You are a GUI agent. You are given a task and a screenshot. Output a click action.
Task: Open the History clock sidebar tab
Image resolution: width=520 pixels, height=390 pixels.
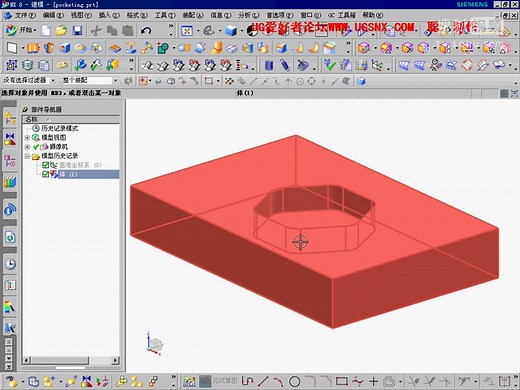click(x=10, y=264)
